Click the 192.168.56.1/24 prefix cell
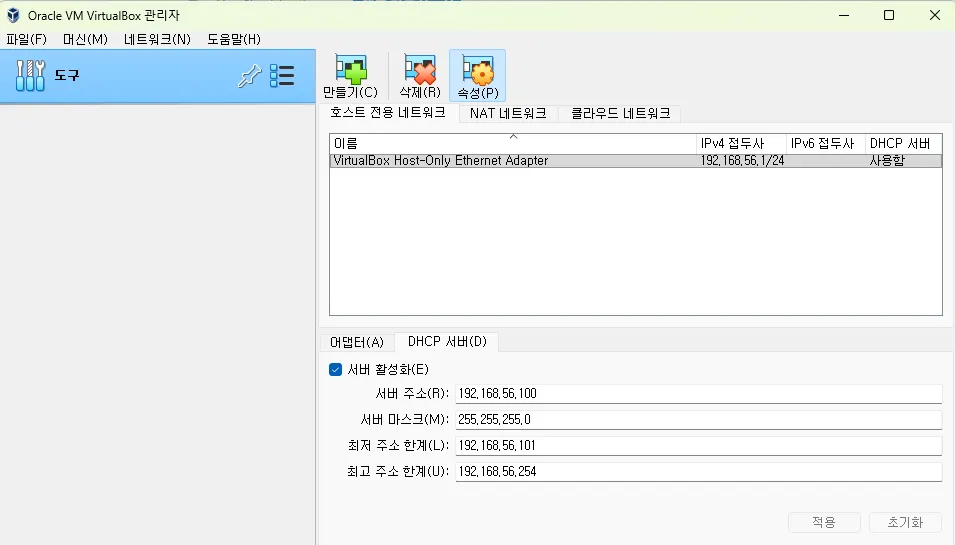The height and width of the screenshot is (545, 955). (x=742, y=161)
